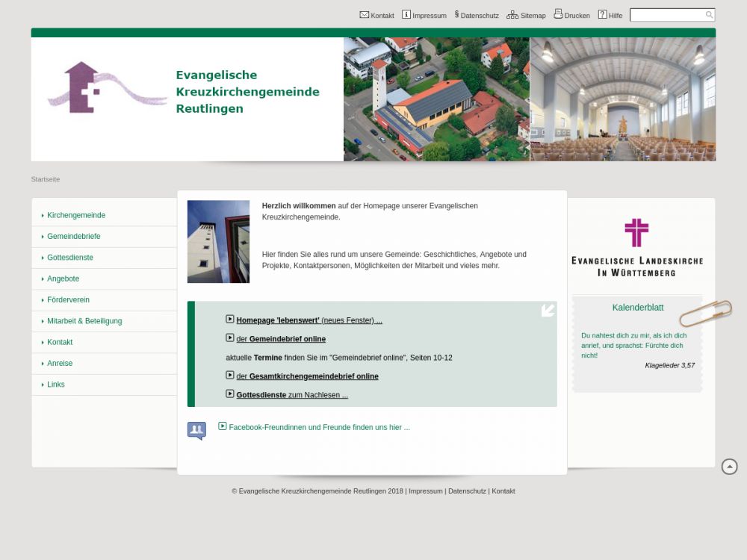Expand Mitarbeit & Beteiligung sidebar entry
The height and width of the screenshot is (560, 747).
pos(84,321)
